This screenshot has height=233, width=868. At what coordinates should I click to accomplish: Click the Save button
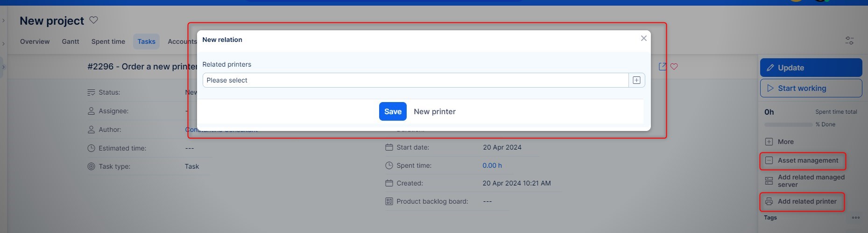[392, 111]
